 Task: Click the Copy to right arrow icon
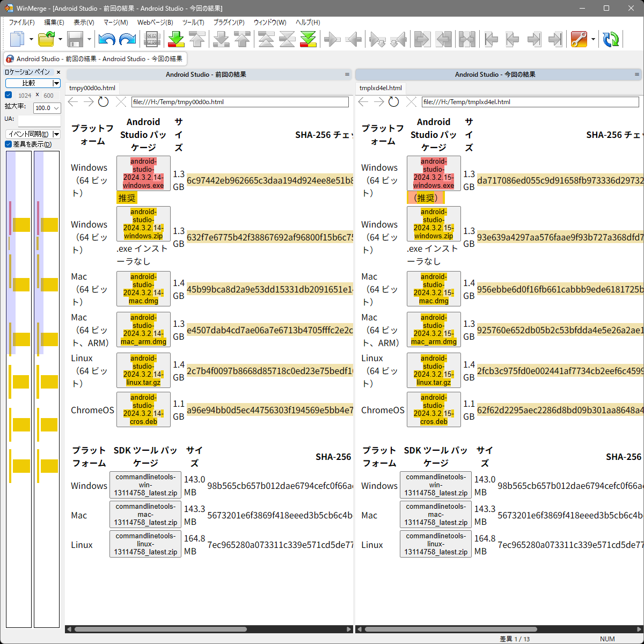pyautogui.click(x=333, y=39)
